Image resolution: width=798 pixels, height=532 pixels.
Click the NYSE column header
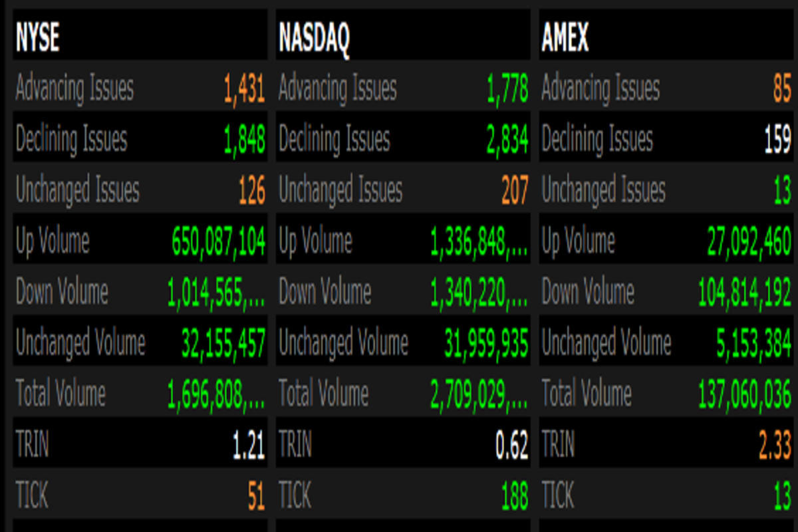click(x=37, y=39)
